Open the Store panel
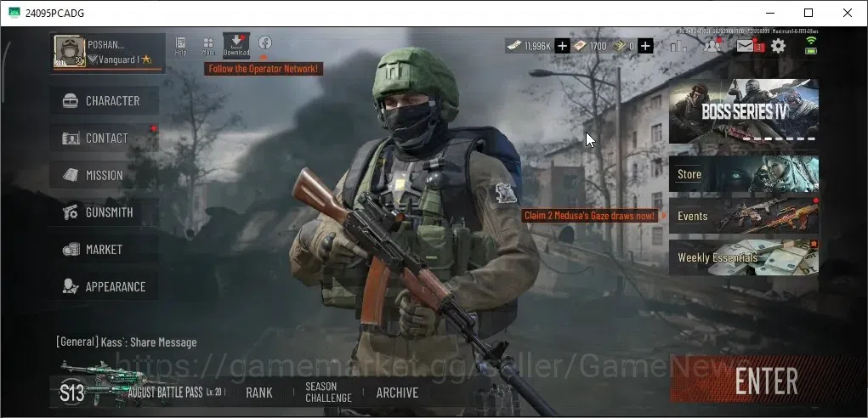 (743, 173)
